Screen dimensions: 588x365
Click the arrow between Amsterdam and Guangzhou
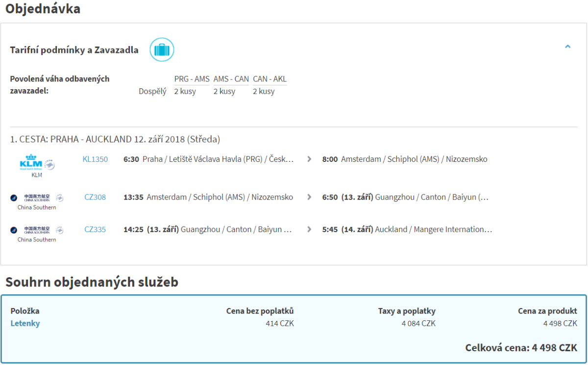[309, 197]
